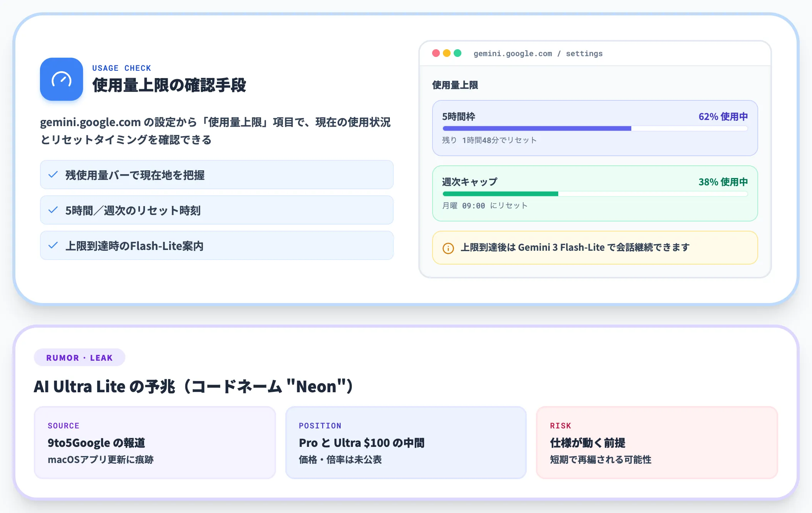
Task: Click the macOSアプリ更新に痕跡 text
Action: tap(100, 460)
